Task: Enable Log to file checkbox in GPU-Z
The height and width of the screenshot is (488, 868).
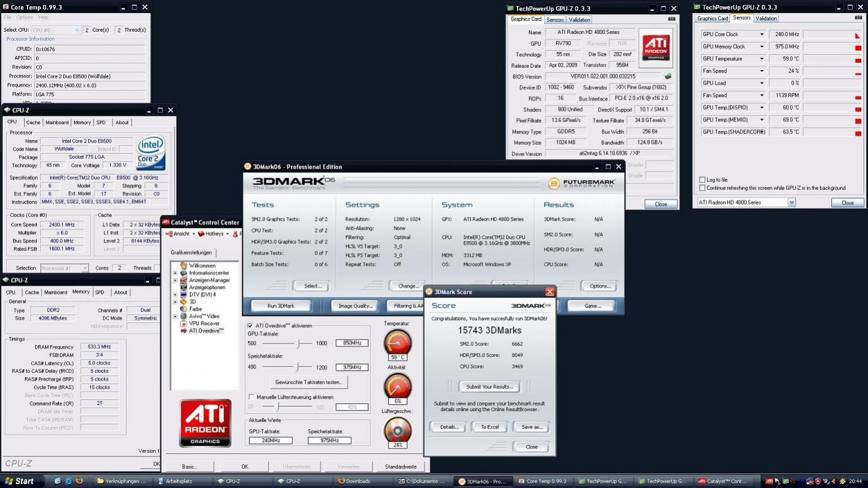Action: tap(702, 180)
